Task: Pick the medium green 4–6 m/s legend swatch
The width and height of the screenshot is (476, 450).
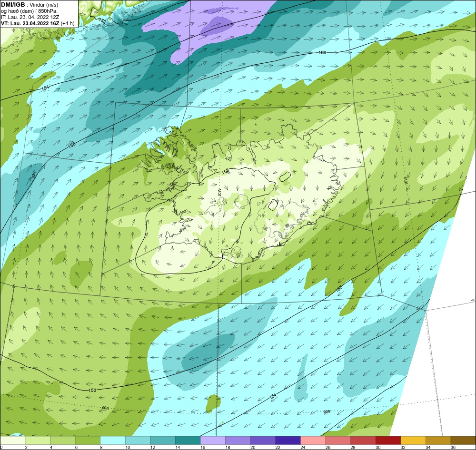Action: pyautogui.click(x=63, y=440)
